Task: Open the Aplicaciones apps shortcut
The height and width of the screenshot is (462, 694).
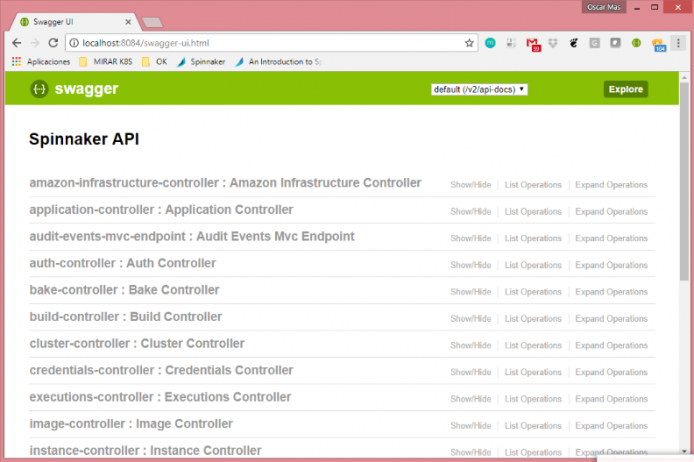Action: [41, 62]
